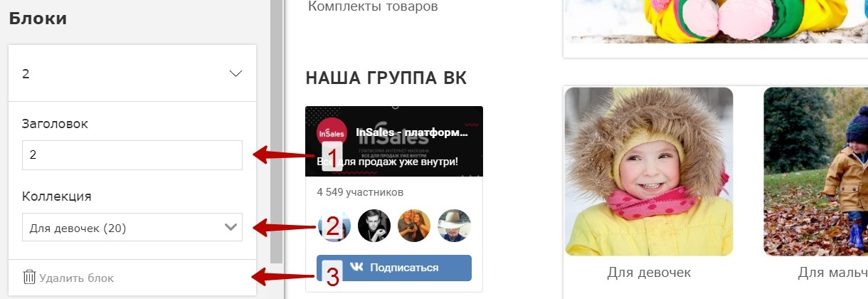This screenshot has height=299, width=868.
Task: Open the Для мальчиков collection thumbnail
Action: 816,172
